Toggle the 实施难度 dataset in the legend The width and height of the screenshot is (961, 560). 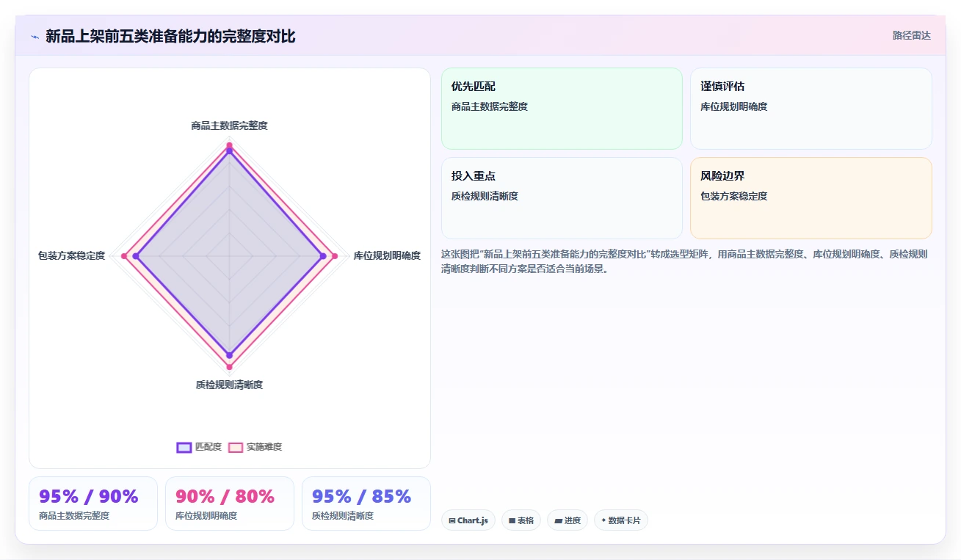(255, 447)
